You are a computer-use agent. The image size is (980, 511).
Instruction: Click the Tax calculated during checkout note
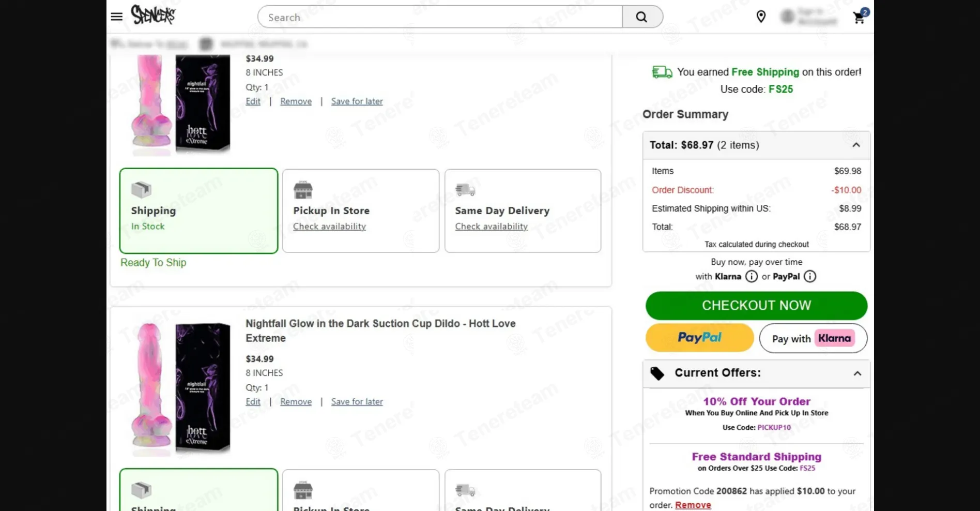[756, 245]
